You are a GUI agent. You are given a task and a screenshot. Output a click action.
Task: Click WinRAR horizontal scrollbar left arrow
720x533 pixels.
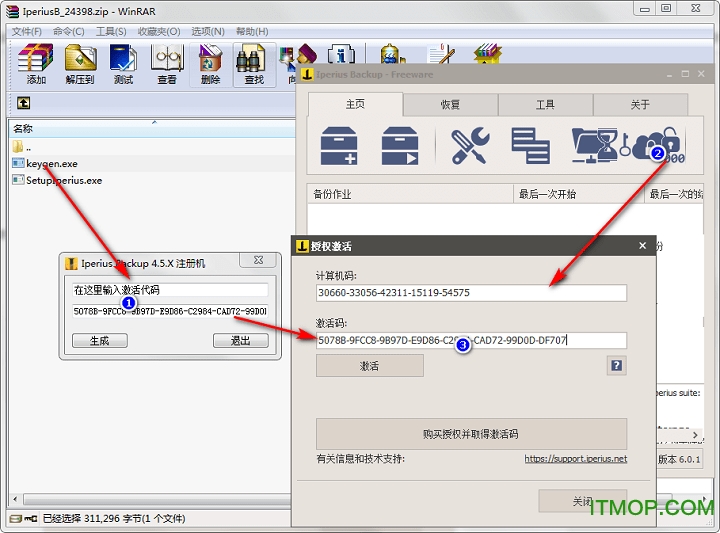pos(16,499)
